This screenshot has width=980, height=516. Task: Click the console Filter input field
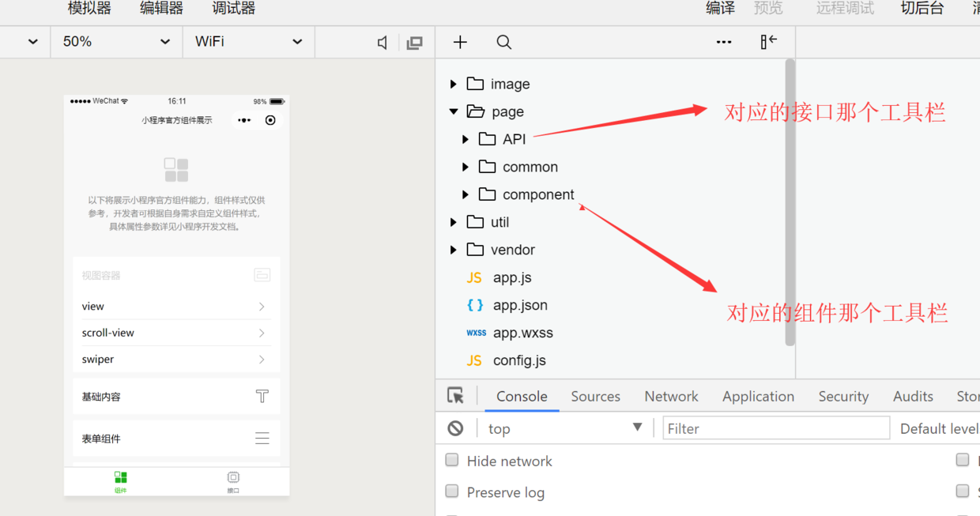[776, 428]
